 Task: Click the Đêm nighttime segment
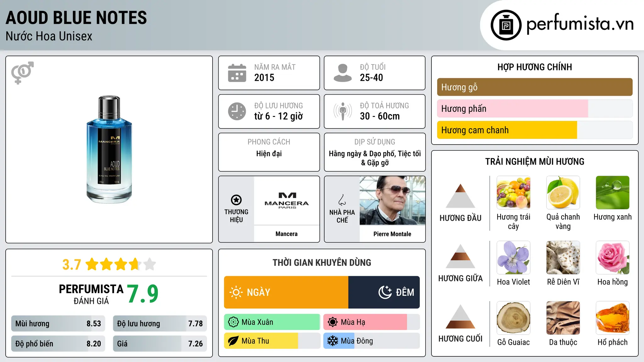(x=384, y=292)
